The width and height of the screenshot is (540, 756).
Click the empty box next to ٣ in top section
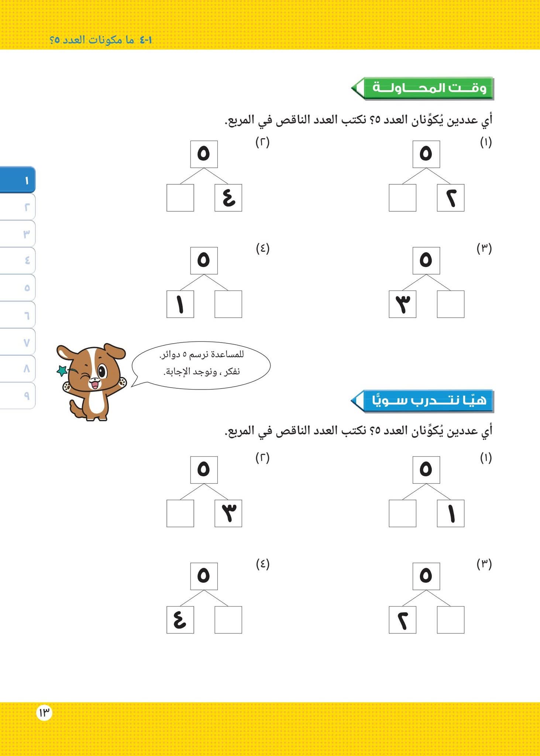coord(450,304)
